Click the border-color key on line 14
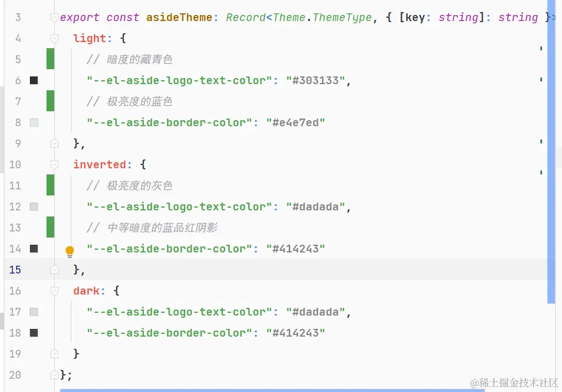 point(169,249)
